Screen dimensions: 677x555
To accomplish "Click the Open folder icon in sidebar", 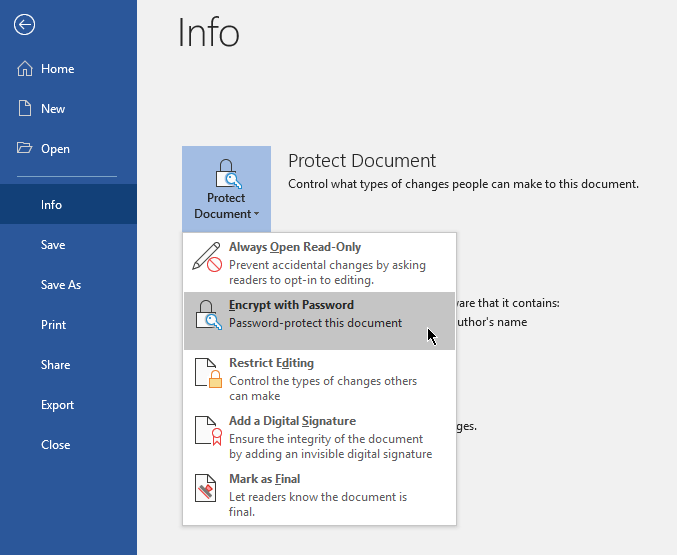I will click(x=25, y=149).
